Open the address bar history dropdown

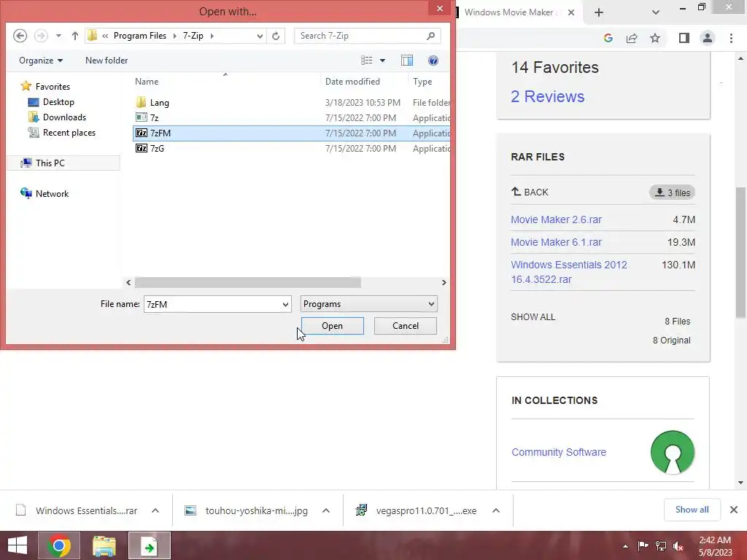(x=260, y=36)
